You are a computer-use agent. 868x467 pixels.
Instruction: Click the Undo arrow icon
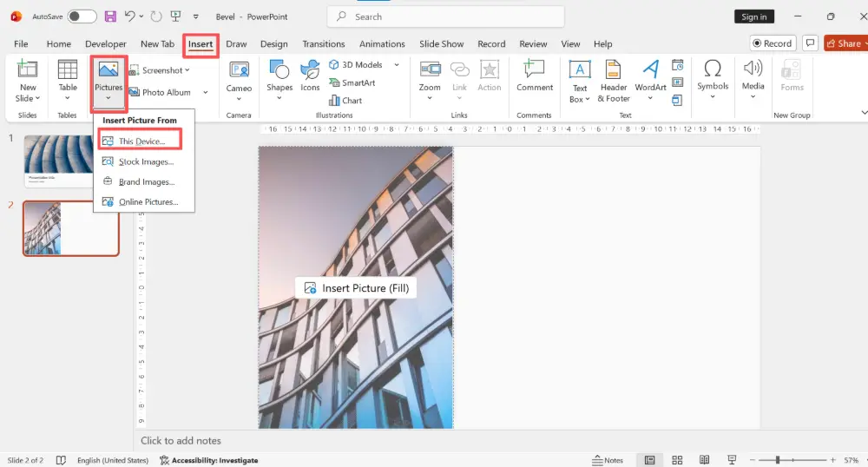129,16
